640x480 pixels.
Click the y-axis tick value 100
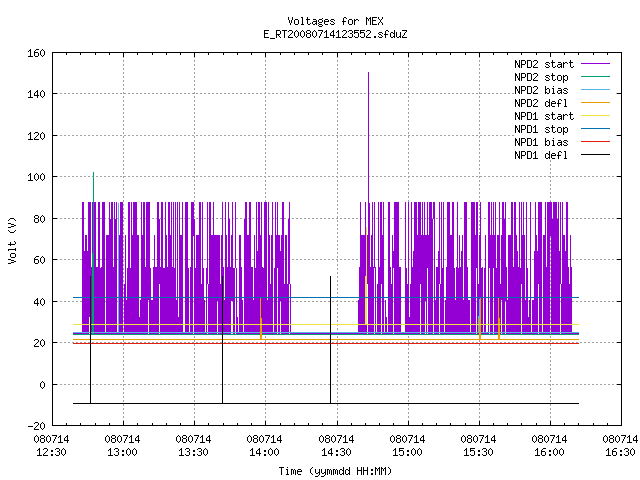coord(36,177)
